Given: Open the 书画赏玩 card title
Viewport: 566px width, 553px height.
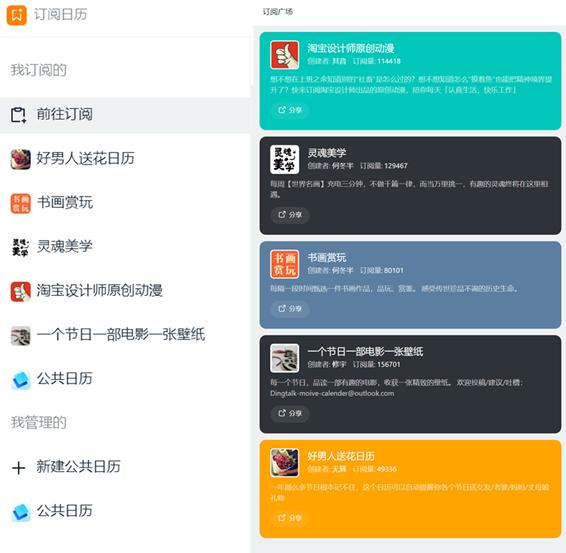Looking at the screenshot, I should pyautogui.click(x=327, y=257).
